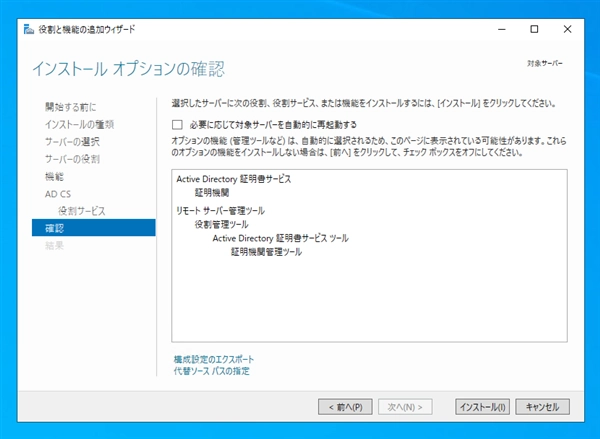Select サーバーの役割 in the sidebar
The width and height of the screenshot is (600, 439).
(x=72, y=159)
